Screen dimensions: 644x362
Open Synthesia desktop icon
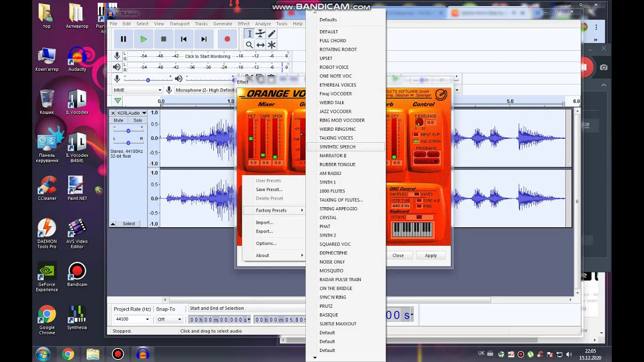click(x=77, y=318)
